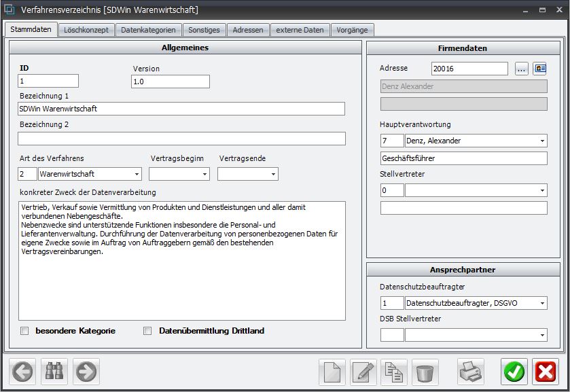
Task: Click the Ansprechpartner section header
Action: coord(463,270)
